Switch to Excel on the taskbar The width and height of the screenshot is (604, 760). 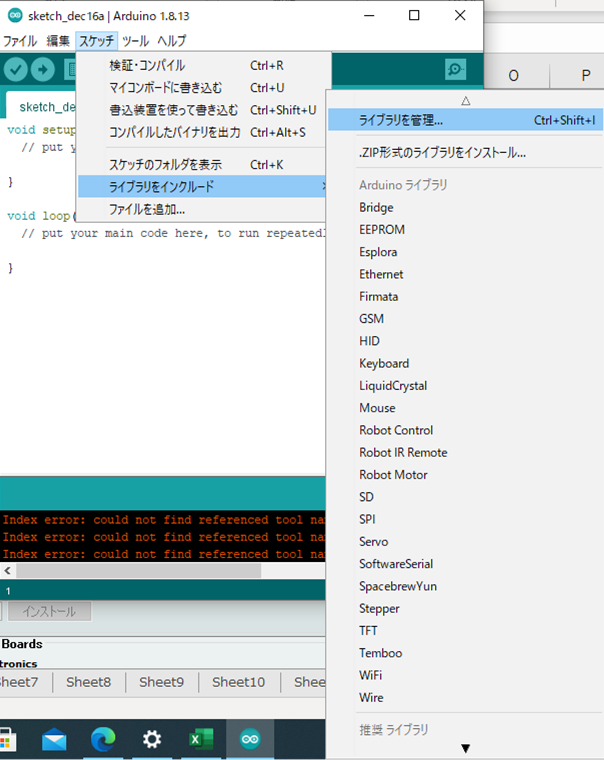201,739
